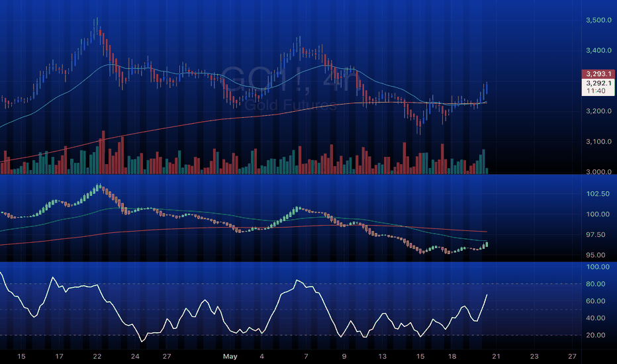
Task: Click date 13 on the time axis
Action: 382,357
